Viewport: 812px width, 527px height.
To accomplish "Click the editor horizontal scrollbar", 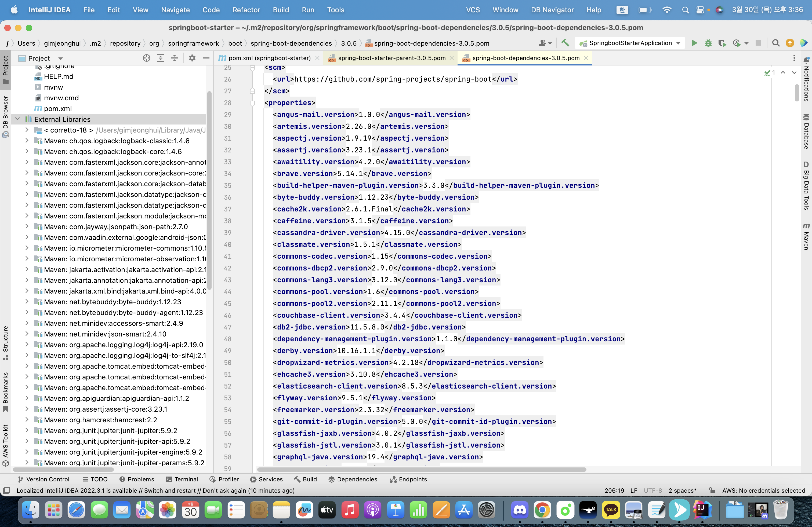I will click(422, 469).
